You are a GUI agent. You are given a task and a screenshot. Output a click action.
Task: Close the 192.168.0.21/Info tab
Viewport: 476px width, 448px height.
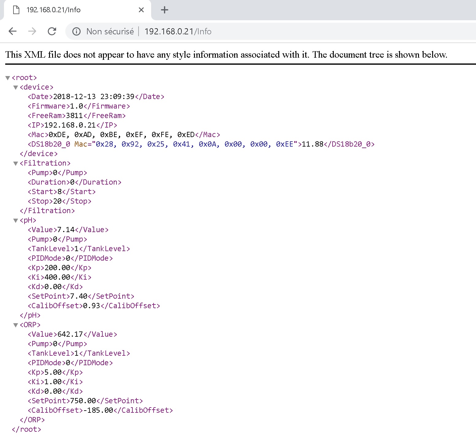pyautogui.click(x=141, y=10)
